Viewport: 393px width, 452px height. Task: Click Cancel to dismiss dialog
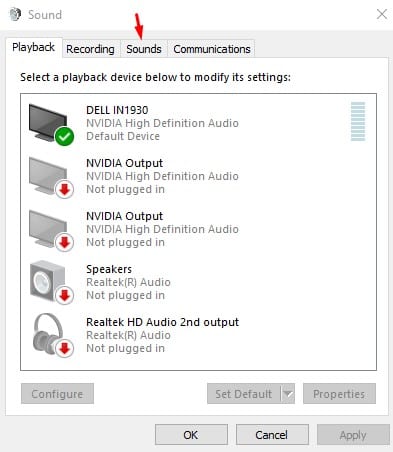[x=272, y=435]
